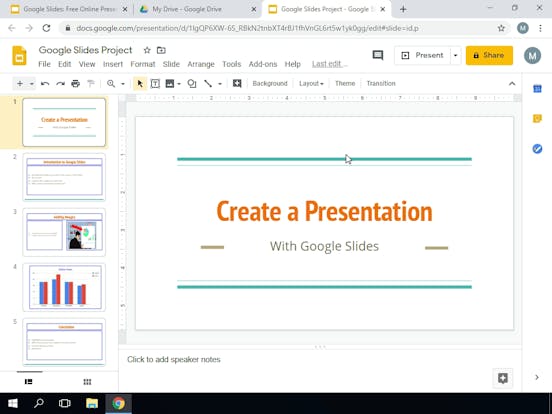Screen dimensions: 552x414
Task: Switch to grid view icon
Action: click(x=87, y=382)
